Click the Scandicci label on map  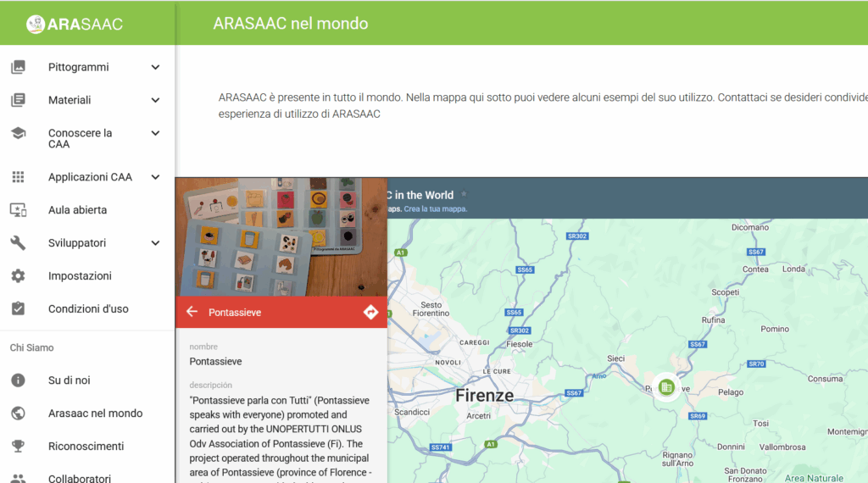tap(412, 412)
